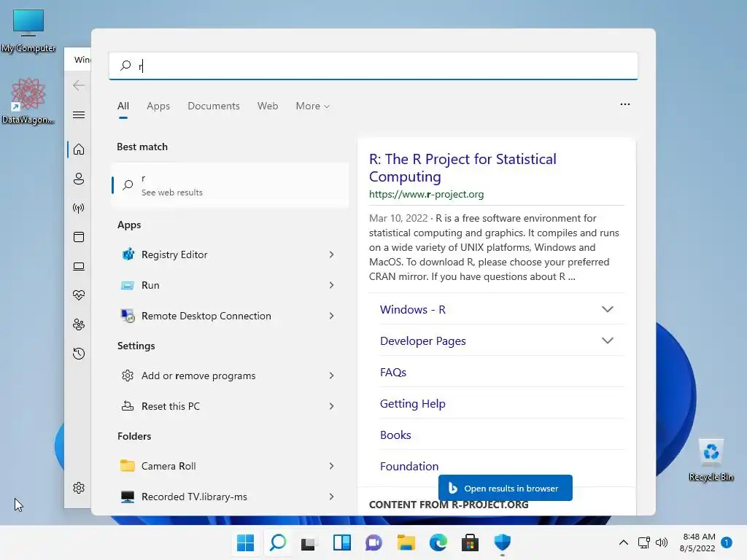The image size is (747, 560).
Task: Click into the search text field
Action: tap(373, 66)
